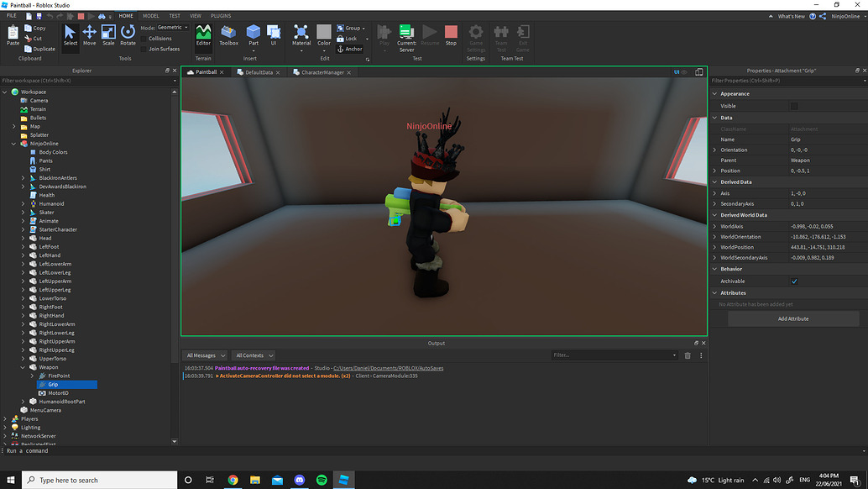Toggle the Anchor tool

click(350, 49)
